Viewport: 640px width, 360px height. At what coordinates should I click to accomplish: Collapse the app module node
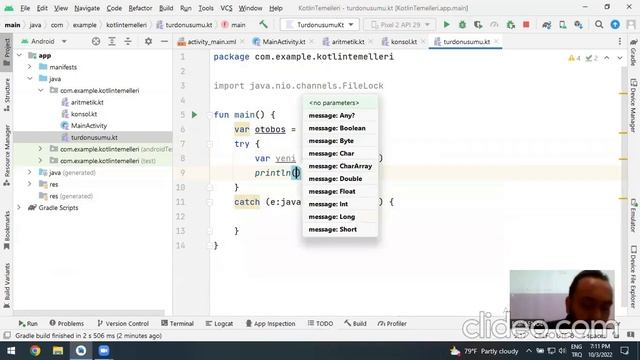[x=19, y=55]
